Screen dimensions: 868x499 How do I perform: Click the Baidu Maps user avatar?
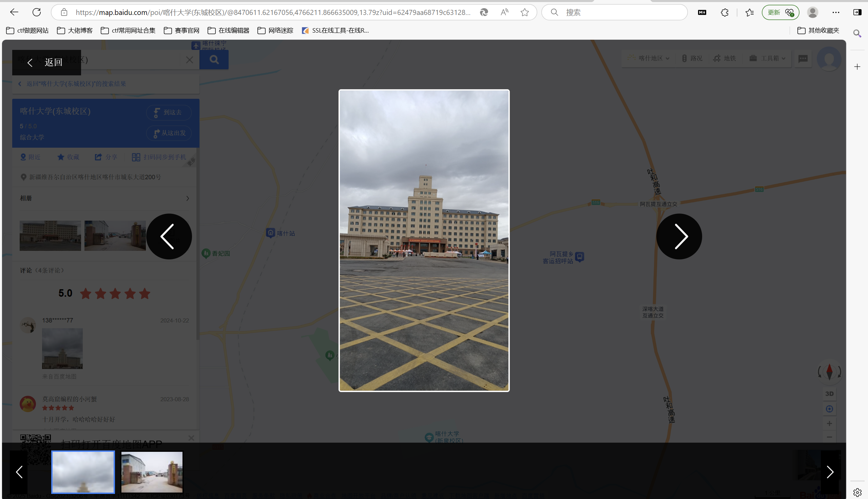pyautogui.click(x=829, y=59)
